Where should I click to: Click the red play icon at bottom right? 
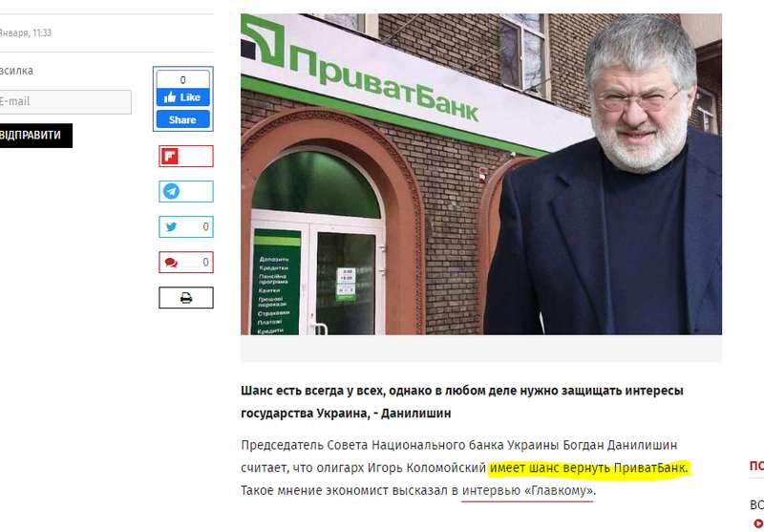(758, 523)
